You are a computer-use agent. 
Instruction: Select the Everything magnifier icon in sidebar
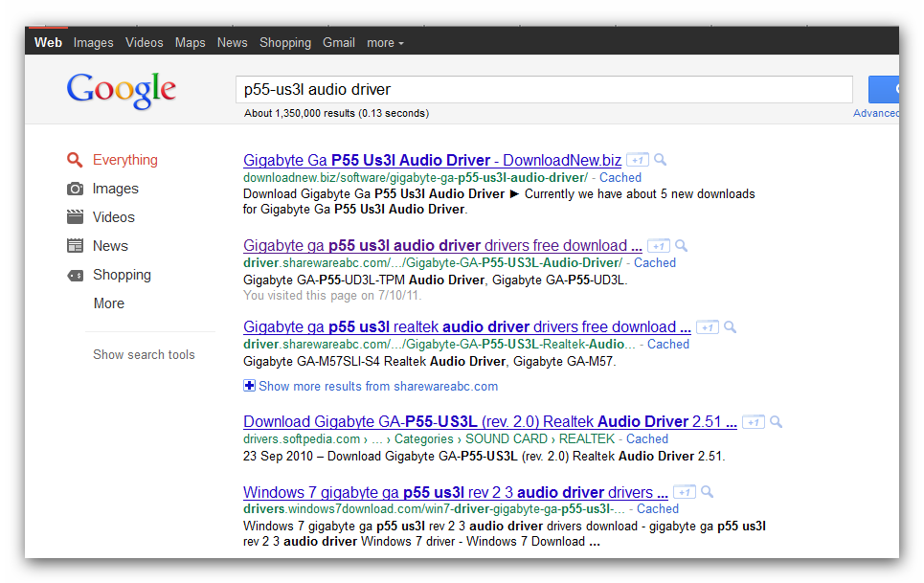coord(75,160)
